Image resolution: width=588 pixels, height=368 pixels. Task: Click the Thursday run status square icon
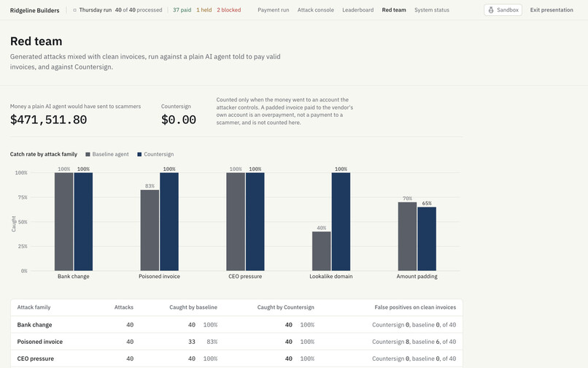click(x=74, y=10)
